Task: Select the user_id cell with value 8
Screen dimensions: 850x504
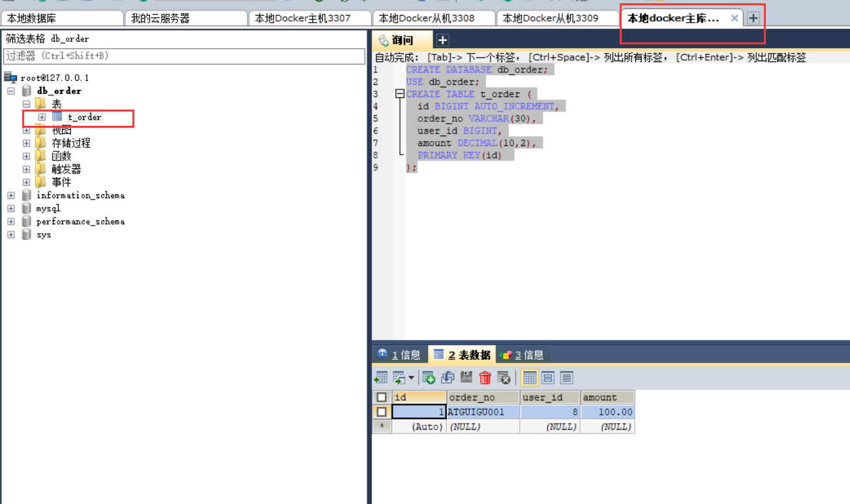Action: [550, 412]
